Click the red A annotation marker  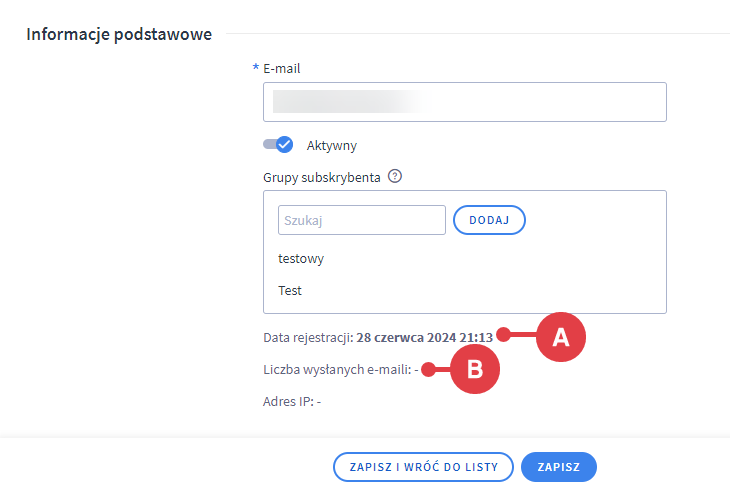(x=561, y=337)
